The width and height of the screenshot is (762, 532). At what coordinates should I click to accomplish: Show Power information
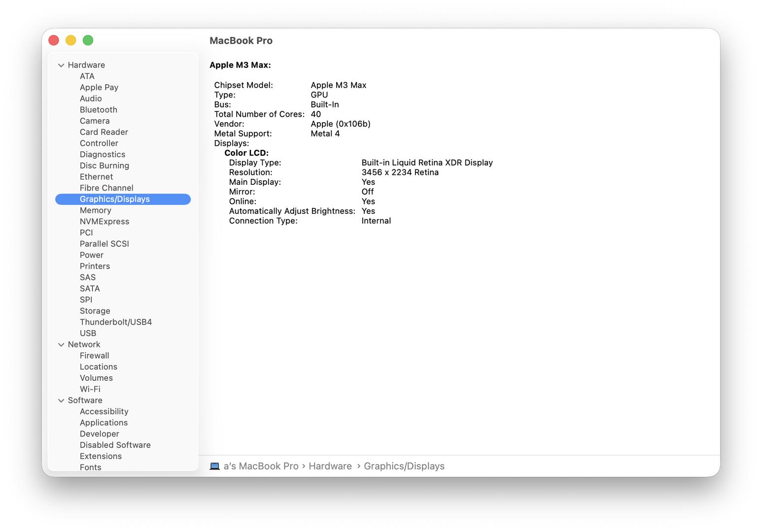91,255
